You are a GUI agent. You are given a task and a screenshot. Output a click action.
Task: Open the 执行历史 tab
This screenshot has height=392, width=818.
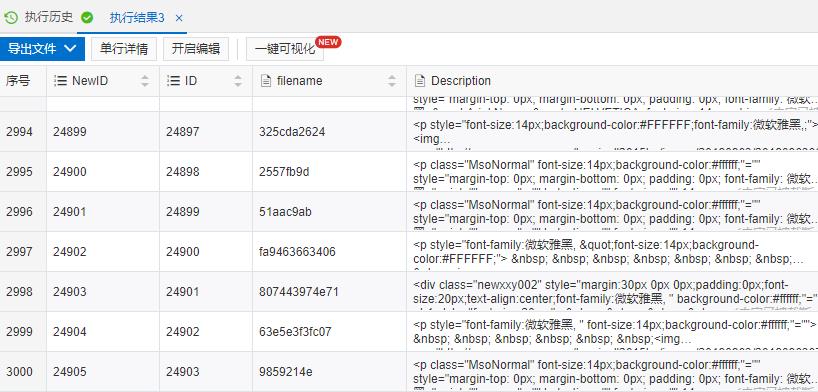tap(49, 17)
